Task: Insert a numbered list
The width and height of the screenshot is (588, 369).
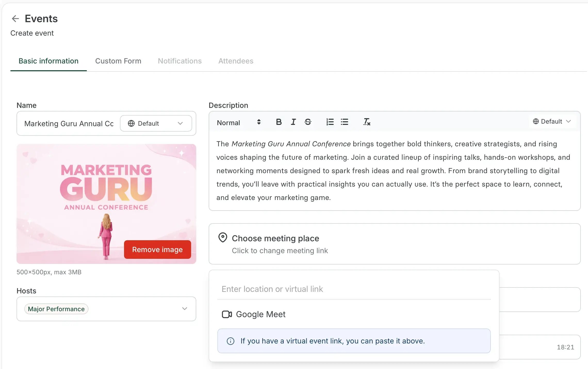Action: (330, 122)
